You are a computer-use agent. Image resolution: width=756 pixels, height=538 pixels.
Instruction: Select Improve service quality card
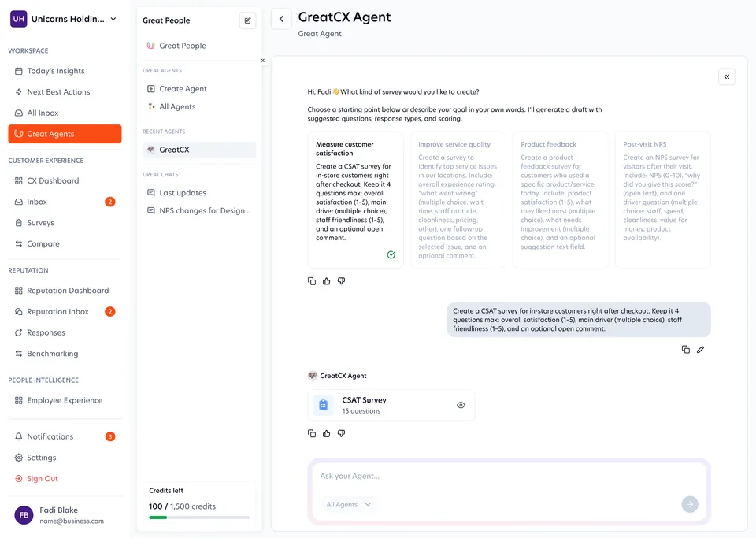click(x=458, y=200)
